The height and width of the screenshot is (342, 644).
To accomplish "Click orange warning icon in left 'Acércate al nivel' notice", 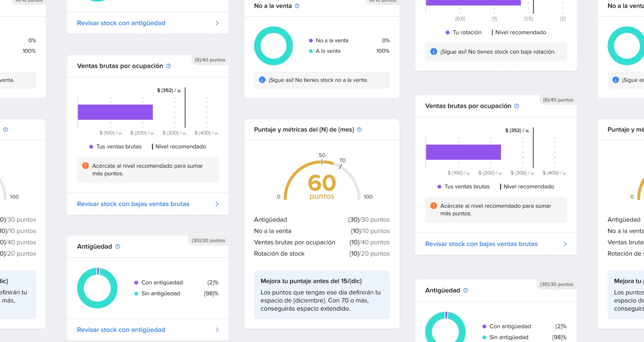I will (85, 166).
